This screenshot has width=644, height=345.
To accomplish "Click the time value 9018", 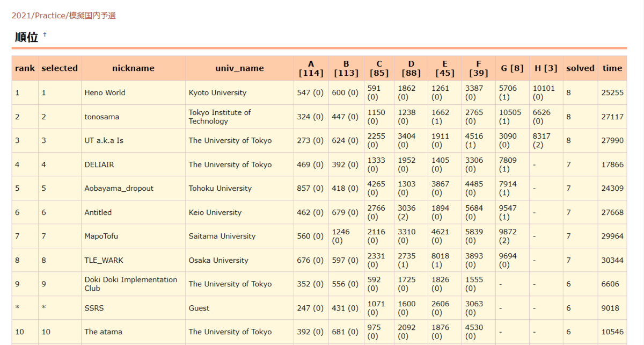I will [x=612, y=308].
